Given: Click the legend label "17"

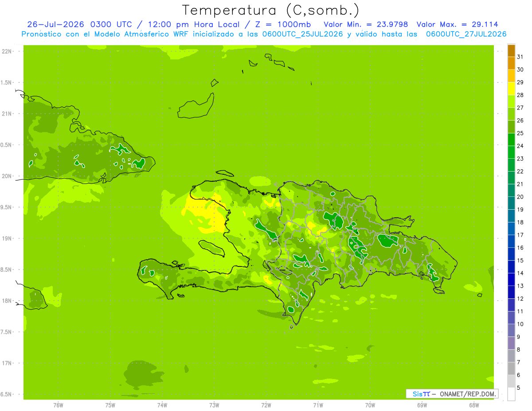Looking at the screenshot, I should click(x=520, y=235).
